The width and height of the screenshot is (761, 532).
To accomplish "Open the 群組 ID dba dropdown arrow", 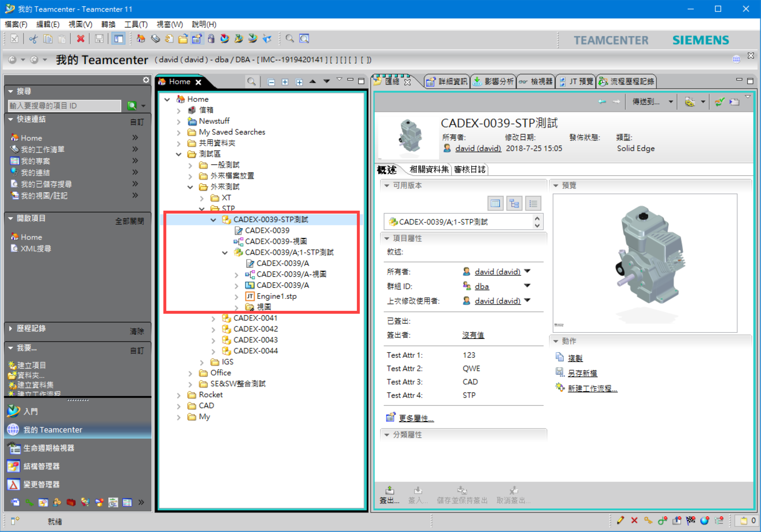I will pos(527,286).
